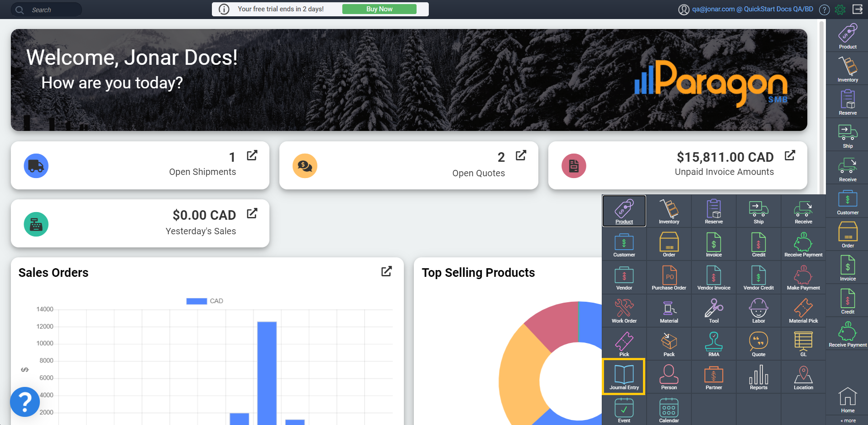The width and height of the screenshot is (868, 425).
Task: Select Receive Payment in the expanded module grid
Action: 803,244
